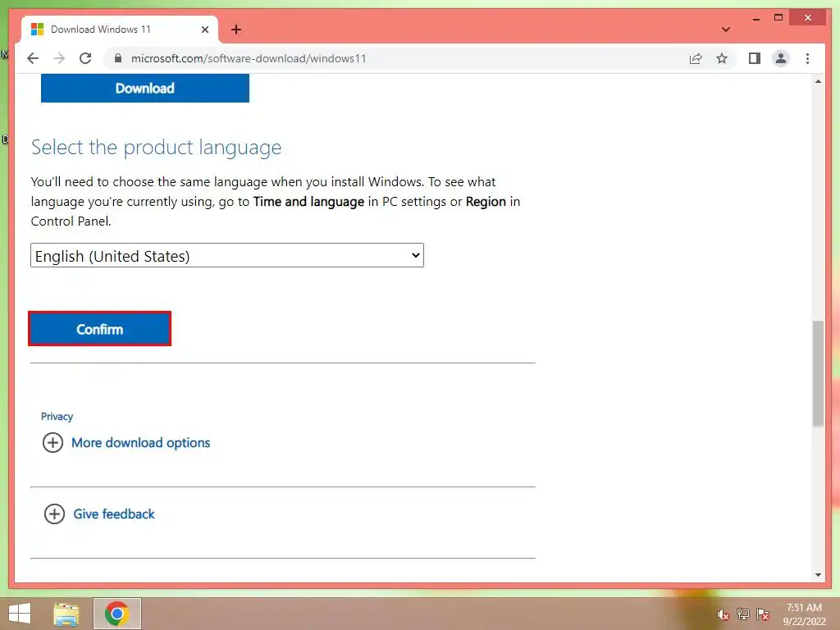Maximize the Chrome window
840x630 pixels.
778,18
